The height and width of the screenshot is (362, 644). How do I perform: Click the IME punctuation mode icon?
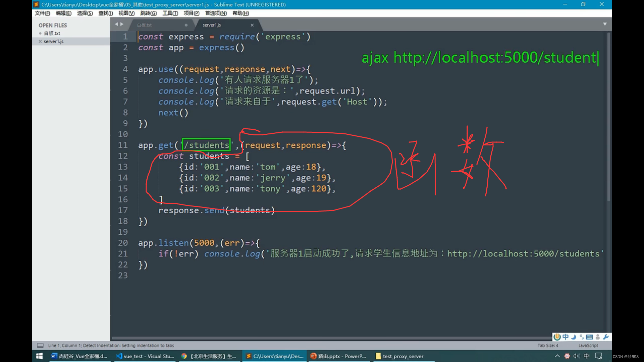coord(582,337)
